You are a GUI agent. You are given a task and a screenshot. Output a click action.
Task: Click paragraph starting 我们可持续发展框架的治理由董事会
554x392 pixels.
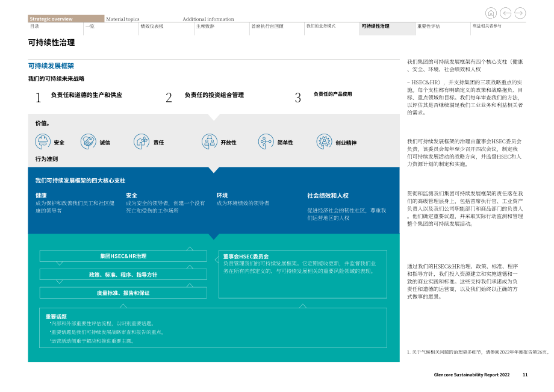tap(464, 152)
